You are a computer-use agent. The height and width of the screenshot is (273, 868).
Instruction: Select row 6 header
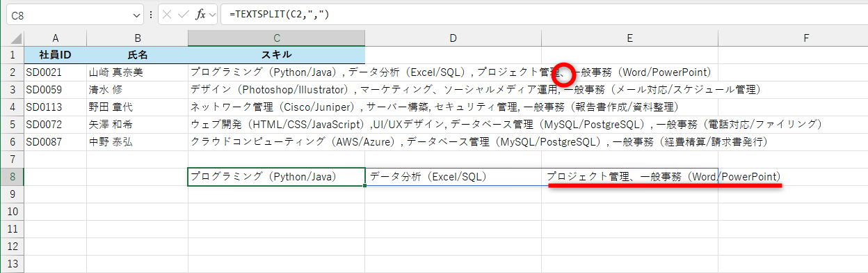tap(12, 142)
